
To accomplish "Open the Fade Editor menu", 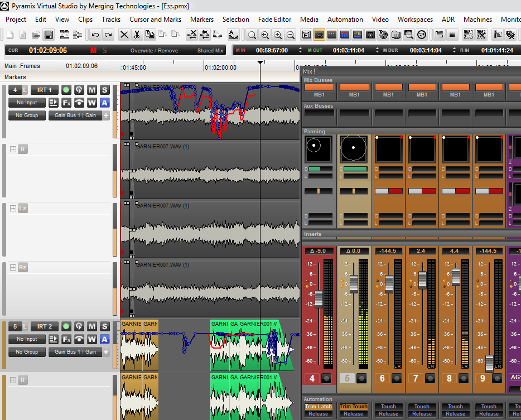I will point(274,19).
